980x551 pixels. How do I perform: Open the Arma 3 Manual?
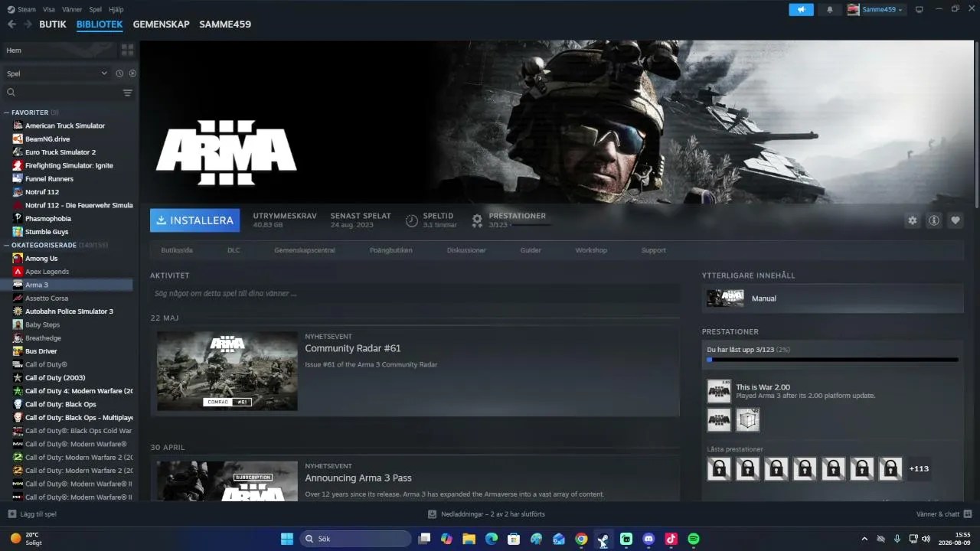tap(832, 298)
